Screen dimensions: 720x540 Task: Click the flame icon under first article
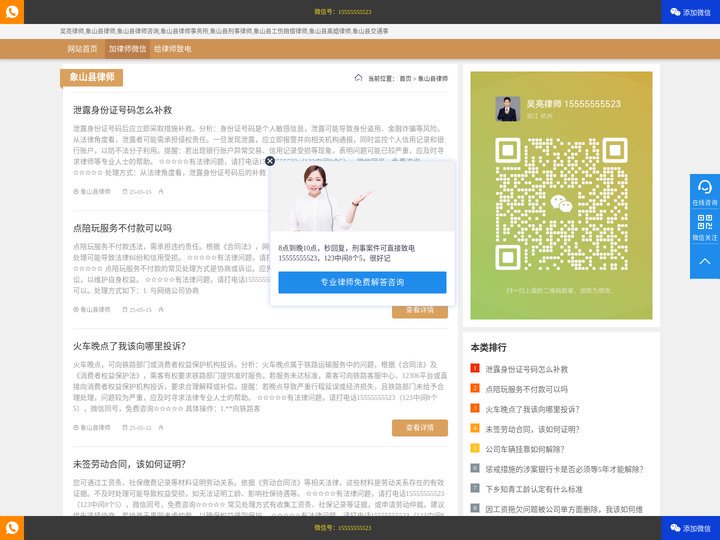coord(161,191)
